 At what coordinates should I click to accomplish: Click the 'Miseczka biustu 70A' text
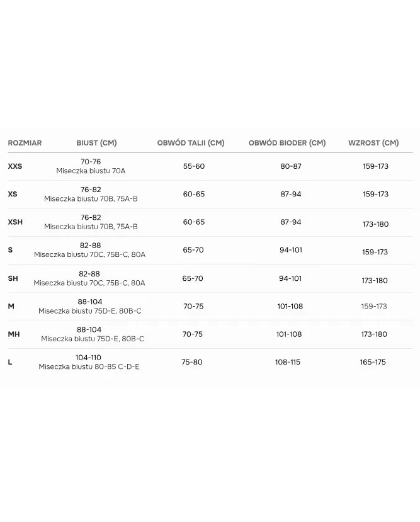tap(91, 171)
